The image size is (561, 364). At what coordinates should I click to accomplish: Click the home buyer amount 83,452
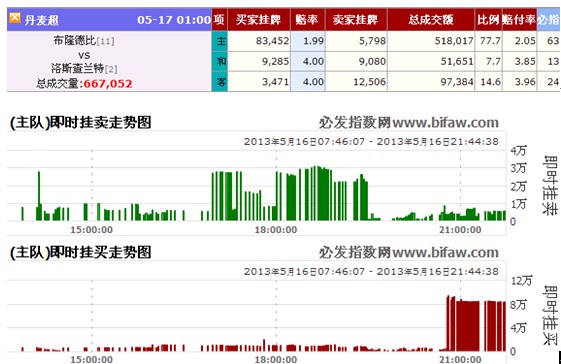272,41
